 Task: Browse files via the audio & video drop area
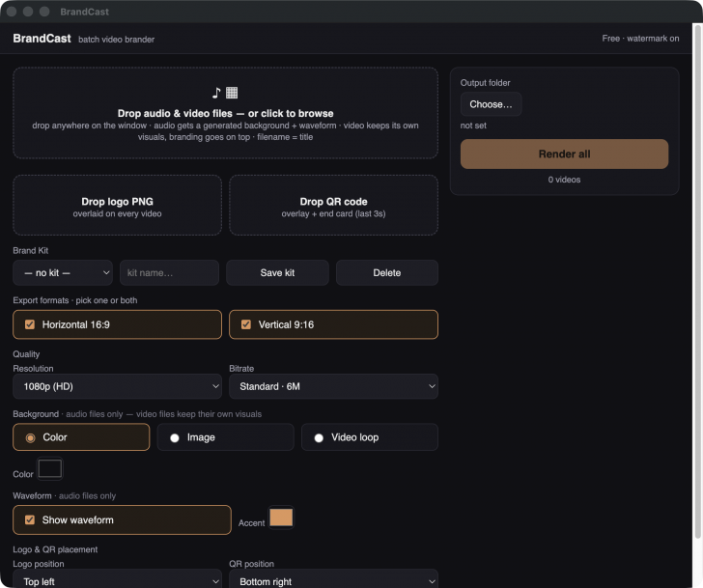click(226, 113)
